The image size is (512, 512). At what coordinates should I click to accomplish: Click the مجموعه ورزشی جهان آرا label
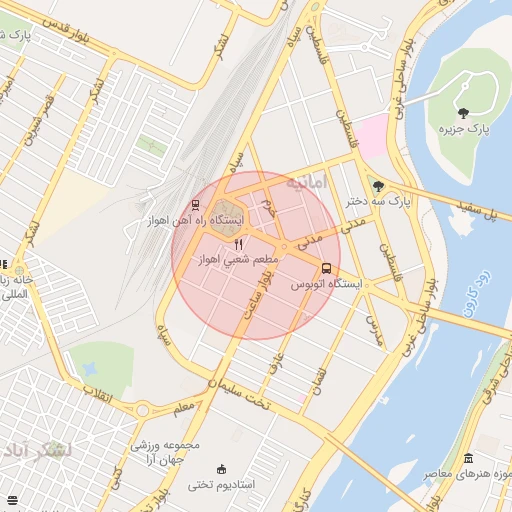[165, 453]
